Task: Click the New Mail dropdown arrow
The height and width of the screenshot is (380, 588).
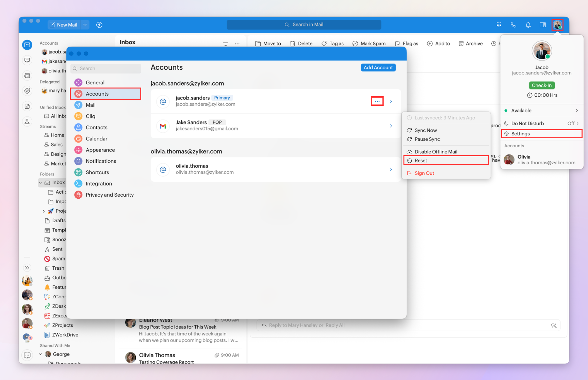Action: coord(85,25)
